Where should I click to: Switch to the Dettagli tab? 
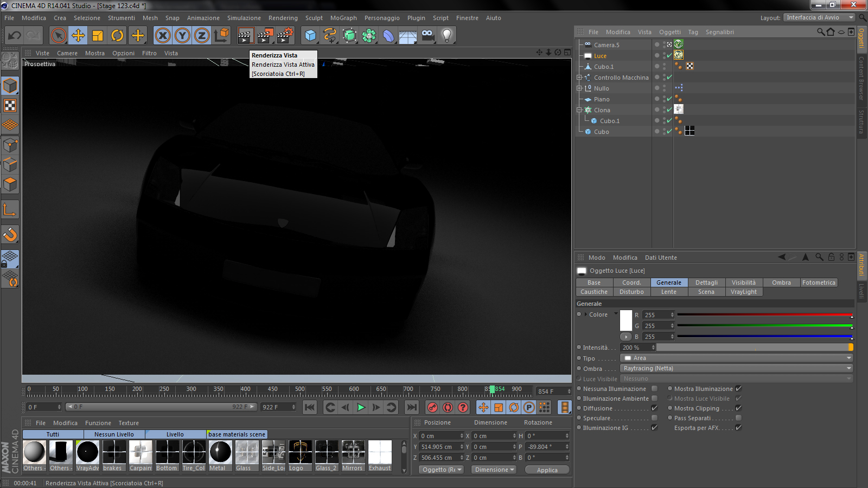706,282
